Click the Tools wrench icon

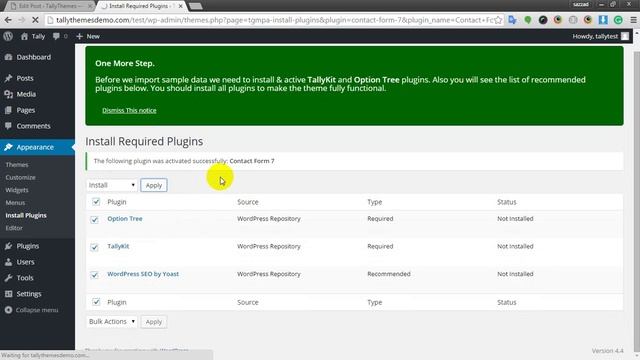(x=8, y=278)
